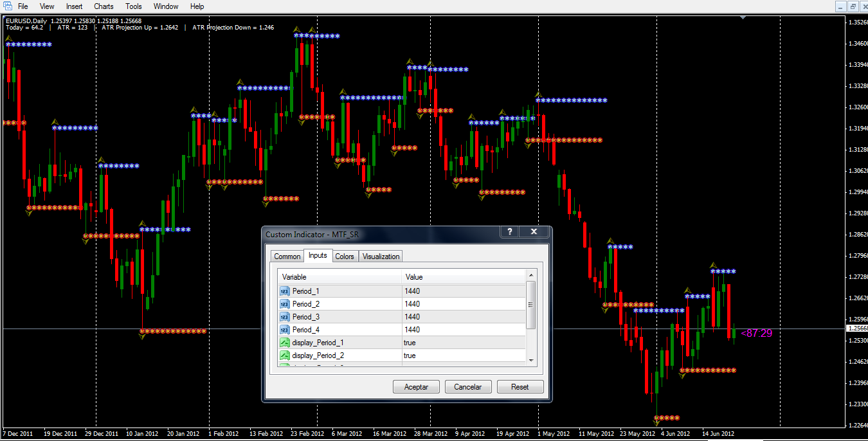Open the Charts menu

click(104, 6)
